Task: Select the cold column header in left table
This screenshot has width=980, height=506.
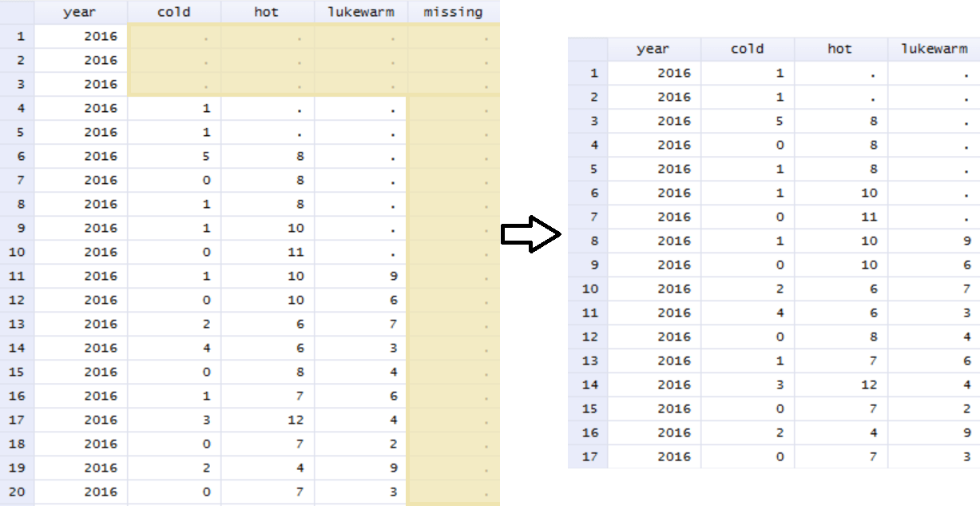Action: 174,12
